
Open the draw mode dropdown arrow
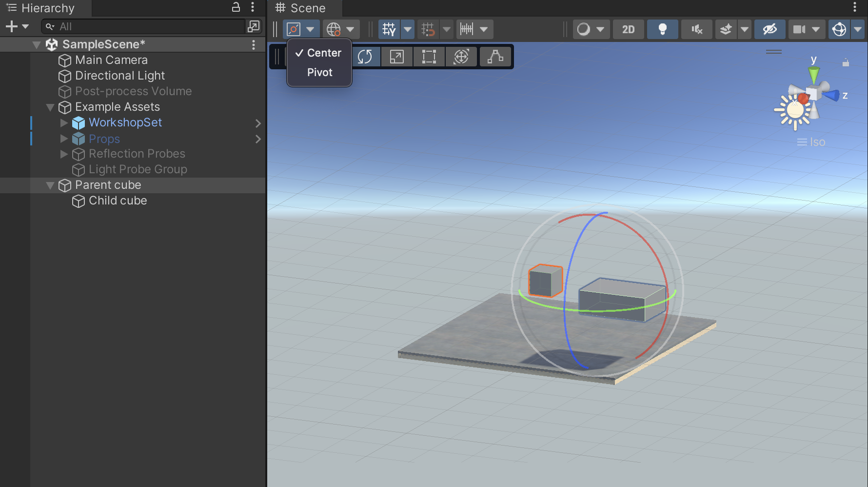pos(600,29)
